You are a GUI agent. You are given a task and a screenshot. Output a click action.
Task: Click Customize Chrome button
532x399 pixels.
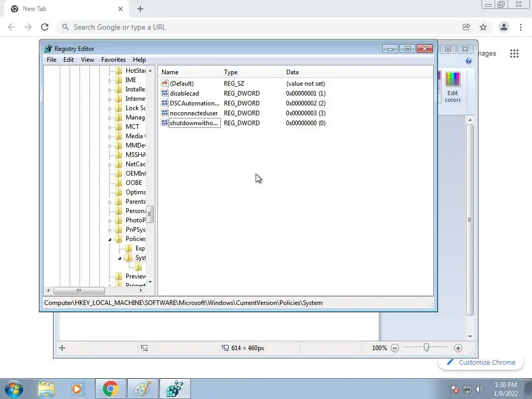point(481,362)
